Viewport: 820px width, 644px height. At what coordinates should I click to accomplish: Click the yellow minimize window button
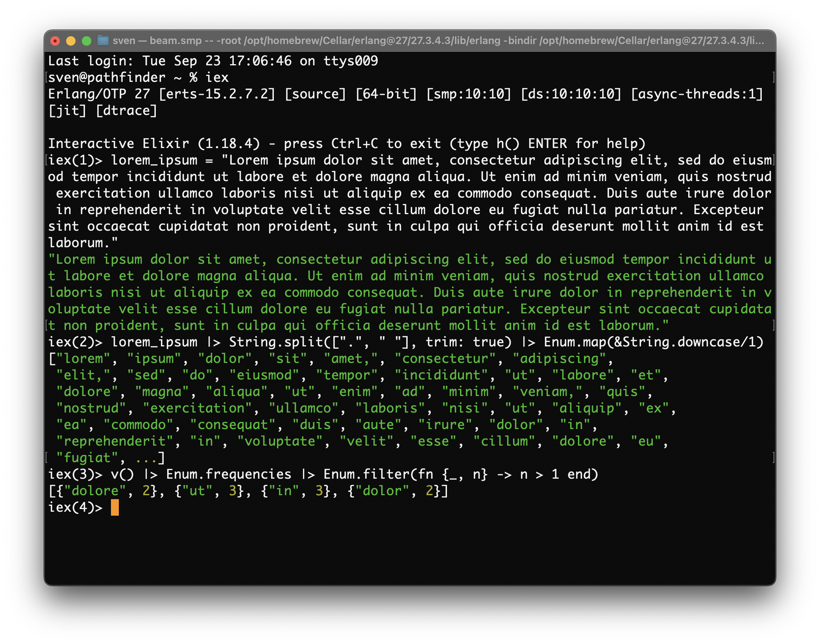(x=71, y=41)
